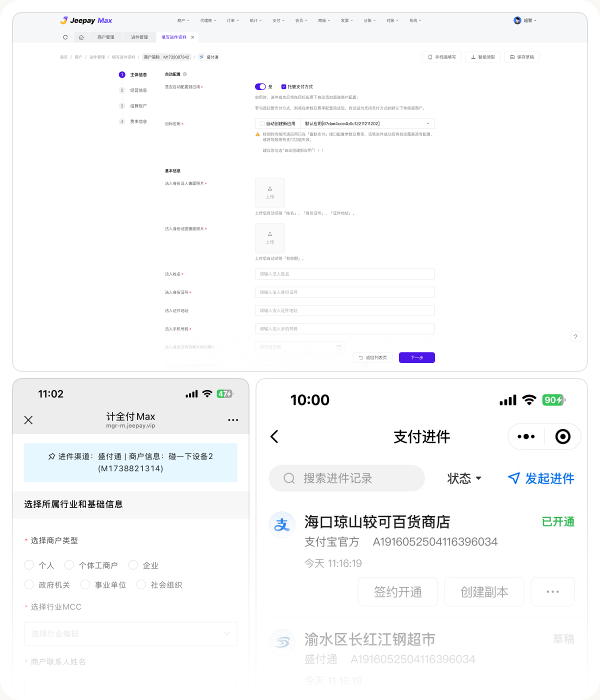Viewport: 600px width, 700px height.
Task: Open the home icon tab
Action: (x=81, y=37)
